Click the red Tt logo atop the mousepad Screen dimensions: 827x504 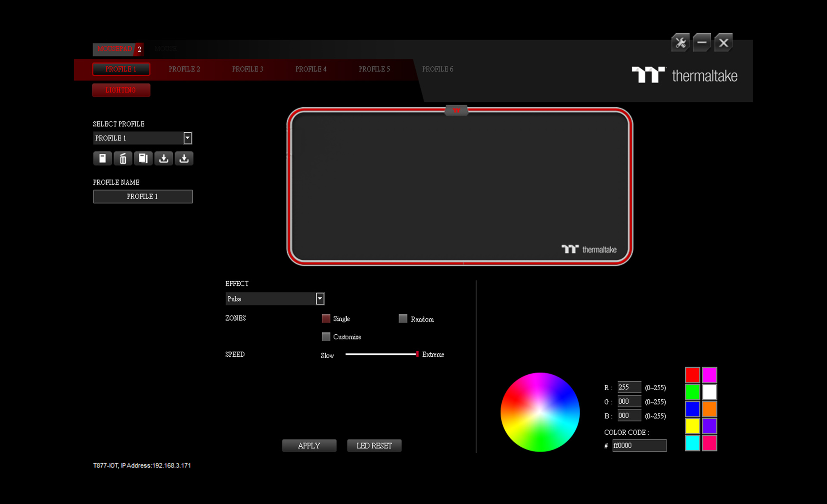[456, 111]
